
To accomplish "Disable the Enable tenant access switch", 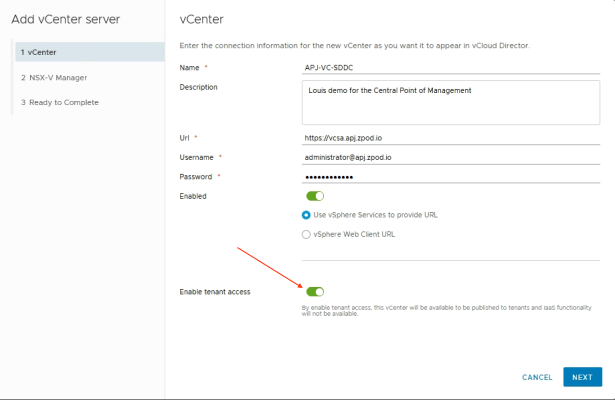I will 315,292.
